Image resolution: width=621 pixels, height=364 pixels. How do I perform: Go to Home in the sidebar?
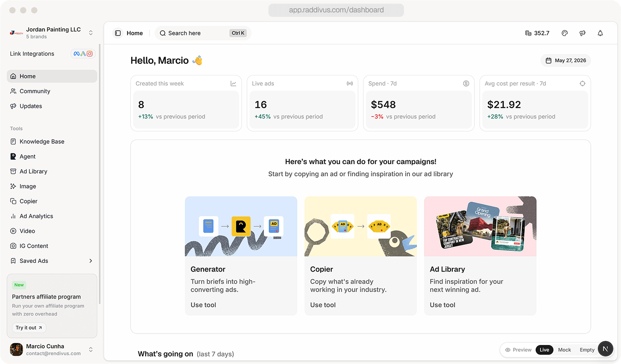(52, 76)
